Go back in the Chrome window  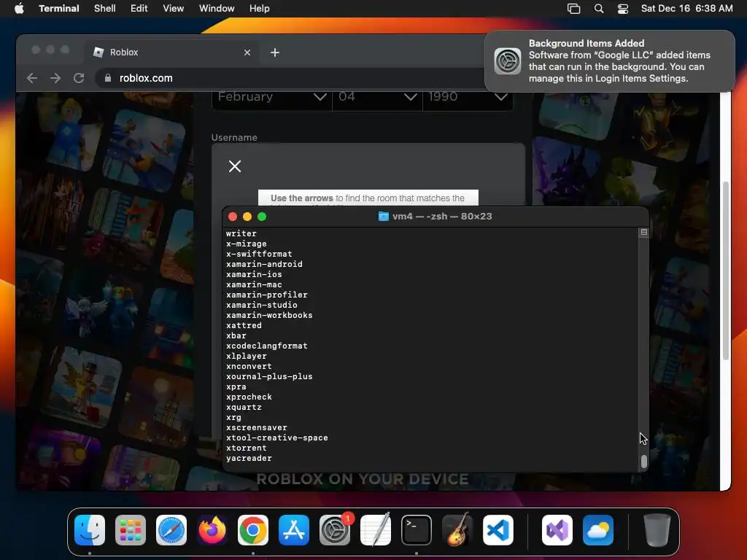click(x=32, y=78)
